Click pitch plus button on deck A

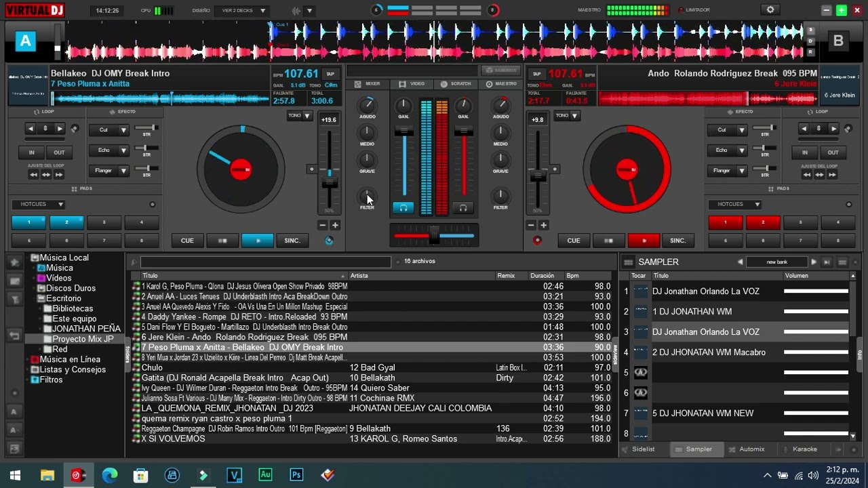(335, 225)
